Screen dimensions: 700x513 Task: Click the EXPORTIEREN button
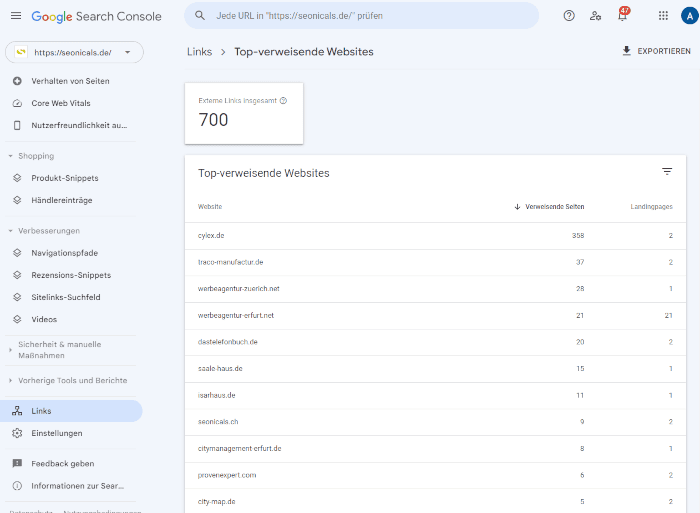[656, 51]
